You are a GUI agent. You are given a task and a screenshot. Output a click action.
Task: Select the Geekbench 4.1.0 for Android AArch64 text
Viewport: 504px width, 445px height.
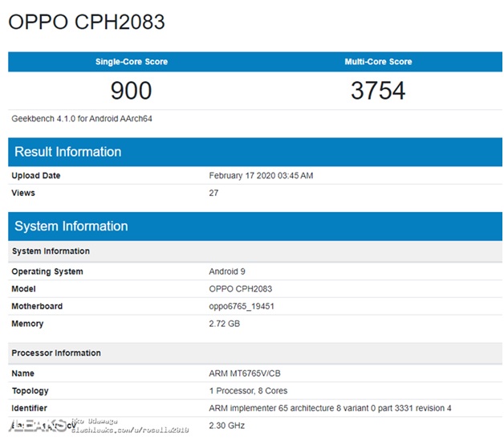82,119
